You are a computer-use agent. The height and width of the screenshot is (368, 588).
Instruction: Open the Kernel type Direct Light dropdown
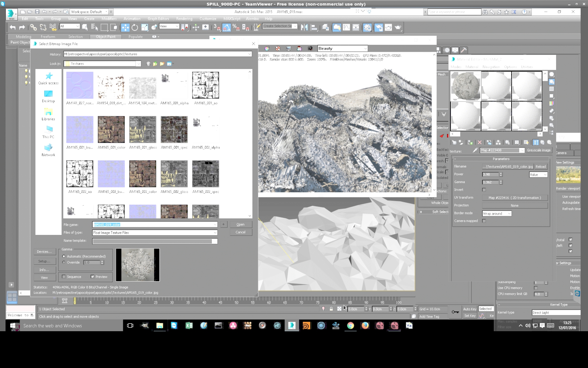pyautogui.click(x=556, y=312)
